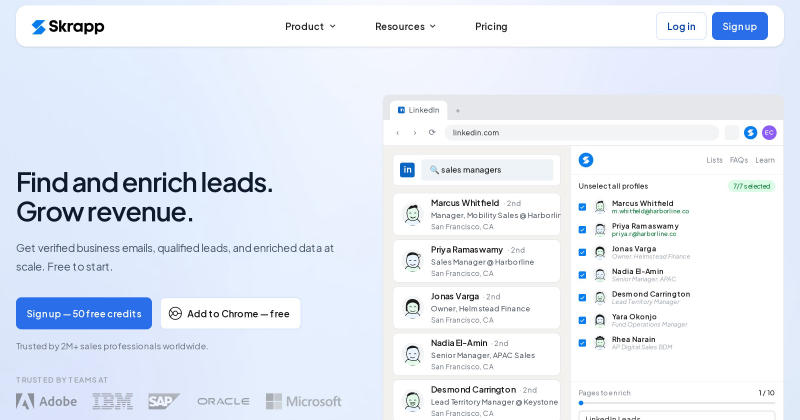Click the LinkedIn in logo
This screenshot has width=800, height=420.
[x=407, y=170]
